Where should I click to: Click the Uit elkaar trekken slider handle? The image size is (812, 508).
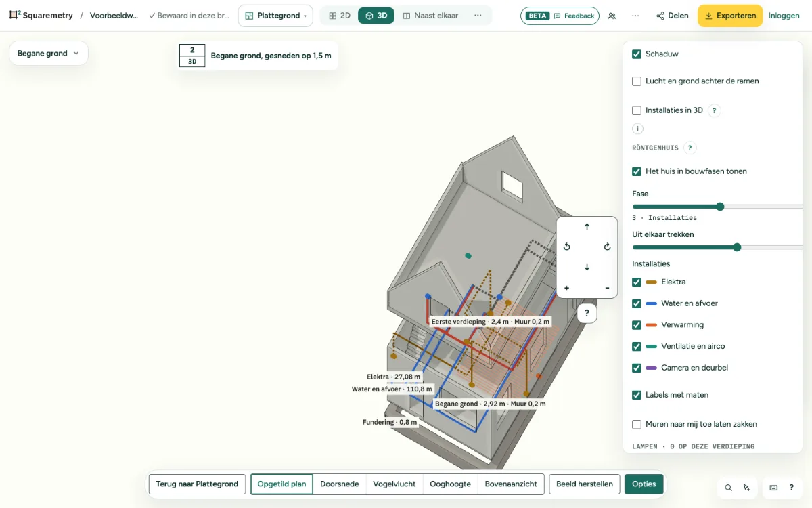click(x=737, y=247)
